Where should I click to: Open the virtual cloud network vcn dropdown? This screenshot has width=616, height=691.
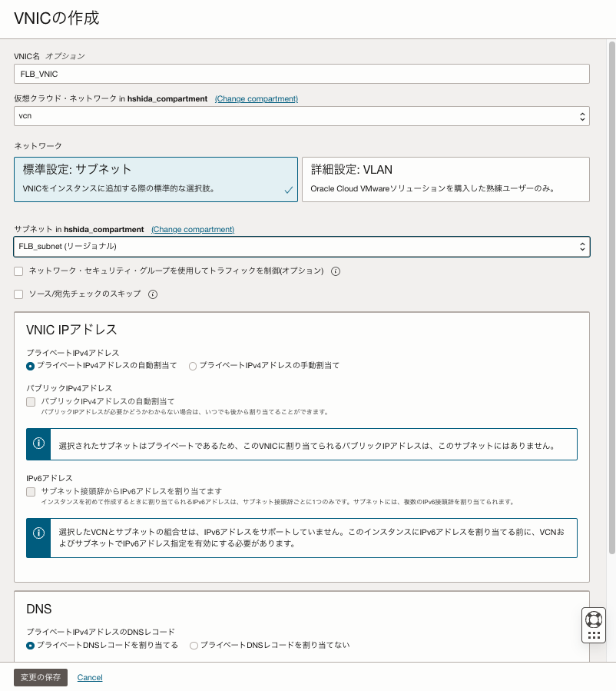point(302,116)
